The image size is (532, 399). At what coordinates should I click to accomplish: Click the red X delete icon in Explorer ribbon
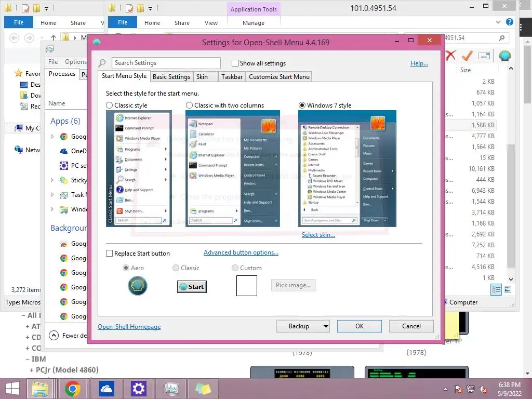[450, 55]
